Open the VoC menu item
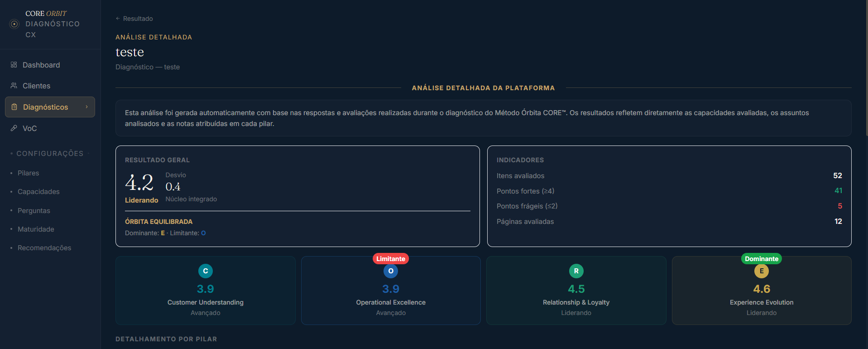The width and height of the screenshot is (868, 349). pos(50,128)
